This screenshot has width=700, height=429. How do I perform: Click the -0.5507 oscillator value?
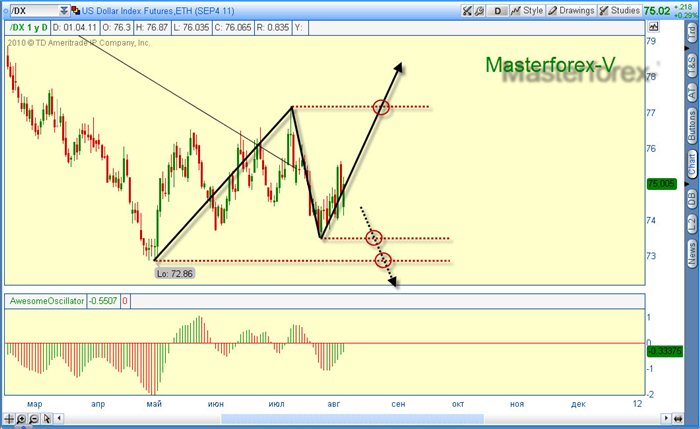[x=103, y=301]
